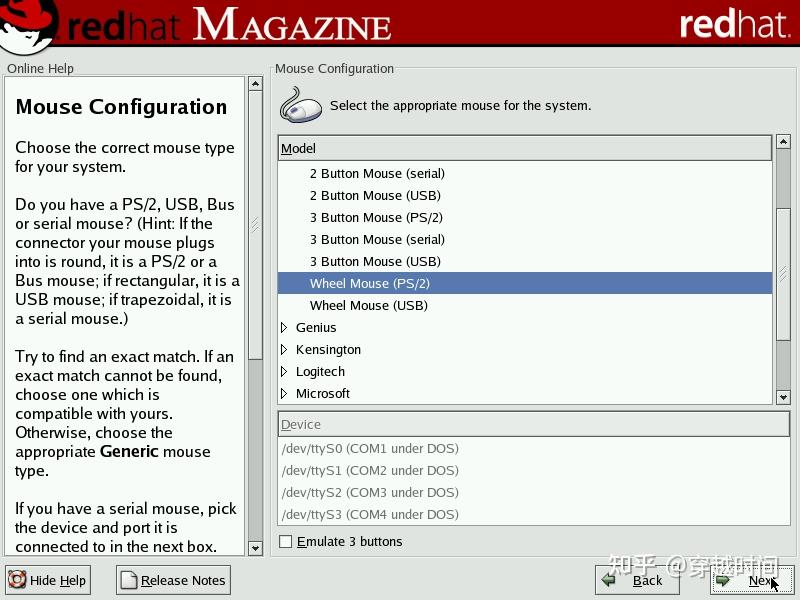Click the forward arrow icon on Next button
The height and width of the screenshot is (600, 800).
724,581
